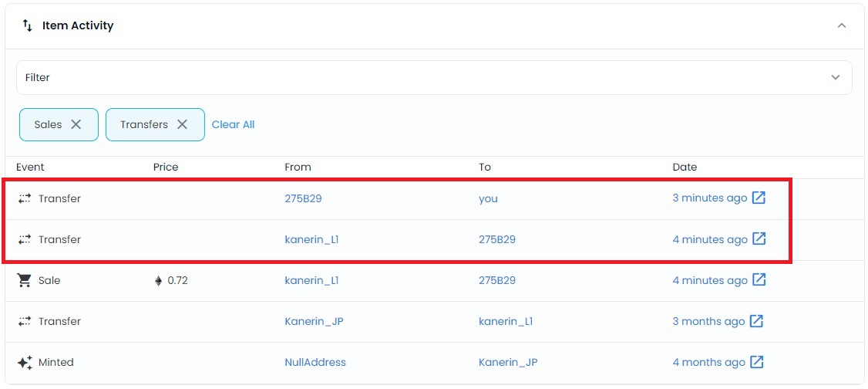Remove the Sales filter chip
868x389 pixels.
tap(76, 124)
